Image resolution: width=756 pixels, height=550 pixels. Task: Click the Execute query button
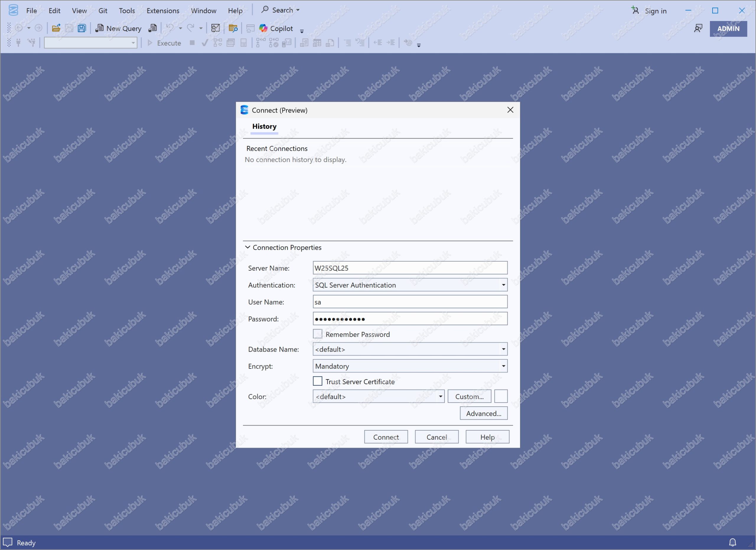(x=164, y=43)
